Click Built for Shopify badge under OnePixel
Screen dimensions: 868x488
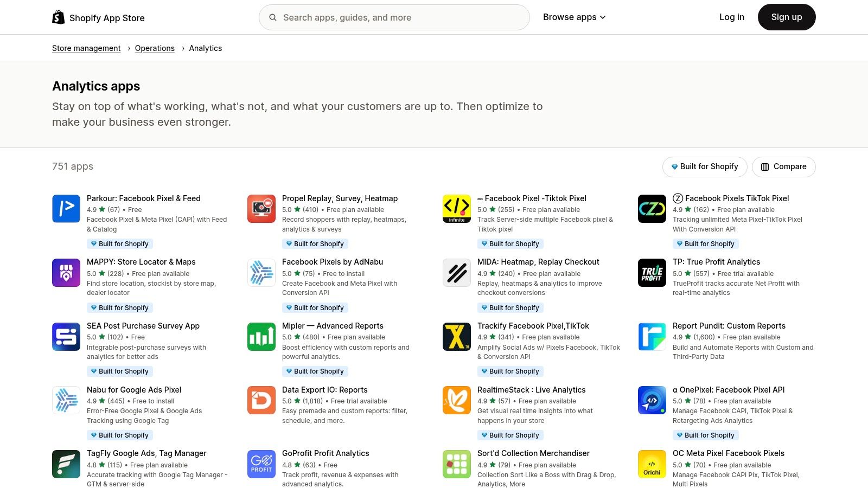click(706, 435)
